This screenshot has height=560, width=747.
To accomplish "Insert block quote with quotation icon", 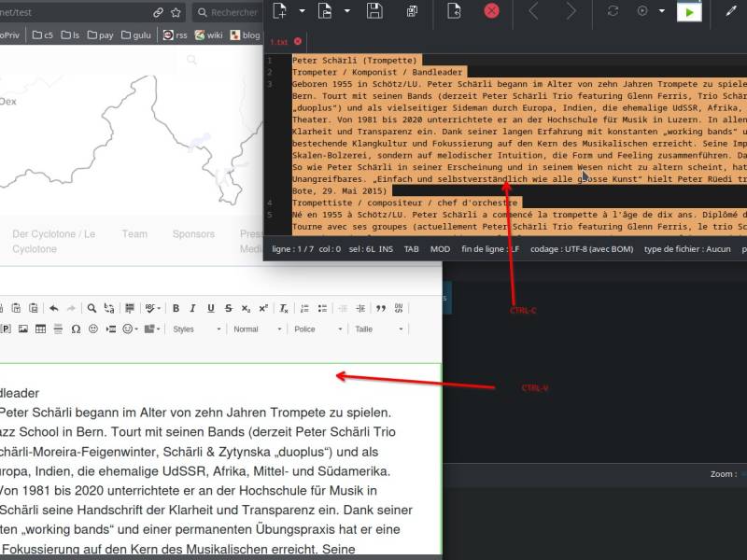I will pyautogui.click(x=381, y=309).
